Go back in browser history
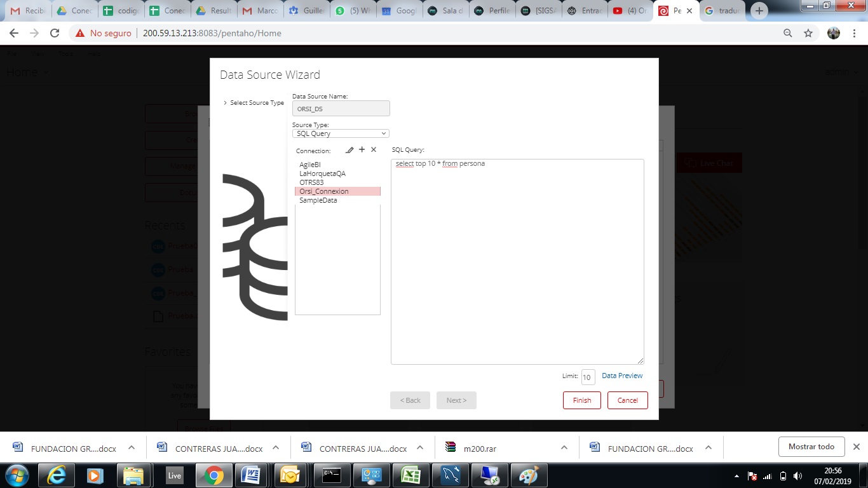Viewport: 868px width, 488px height. tap(14, 33)
